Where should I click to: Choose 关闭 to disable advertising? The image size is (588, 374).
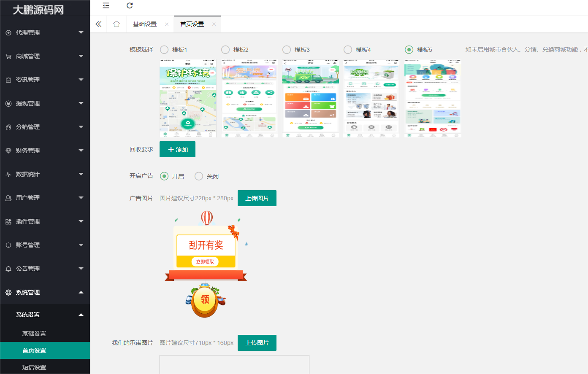pos(198,176)
